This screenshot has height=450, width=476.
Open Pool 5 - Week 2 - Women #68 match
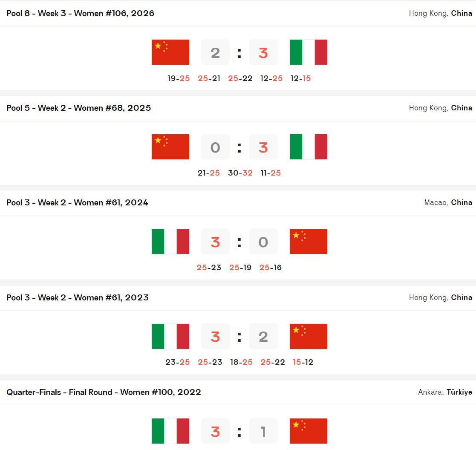click(x=79, y=108)
